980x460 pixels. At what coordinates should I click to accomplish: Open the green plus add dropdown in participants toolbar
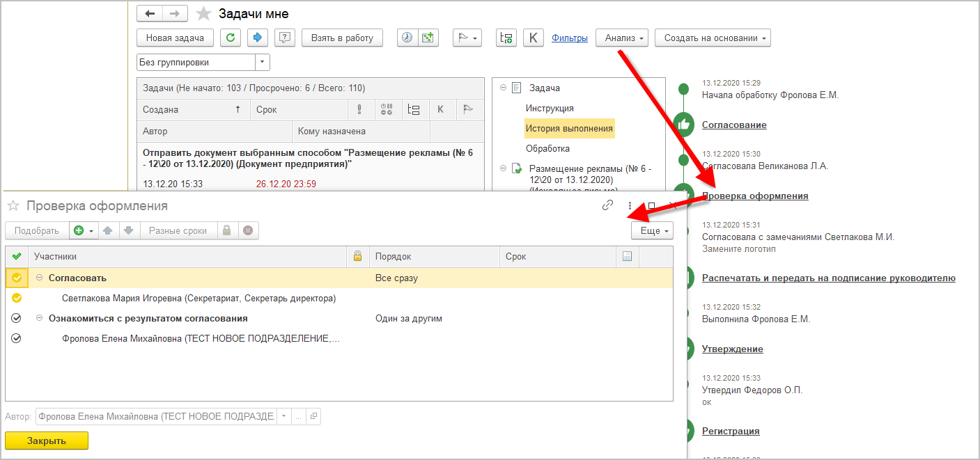[x=83, y=230]
